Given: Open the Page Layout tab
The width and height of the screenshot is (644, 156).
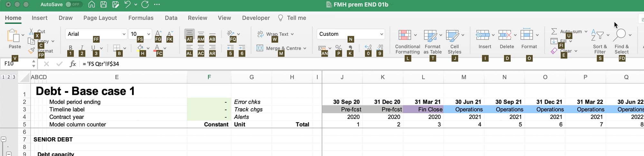Looking at the screenshot, I should click(100, 18).
